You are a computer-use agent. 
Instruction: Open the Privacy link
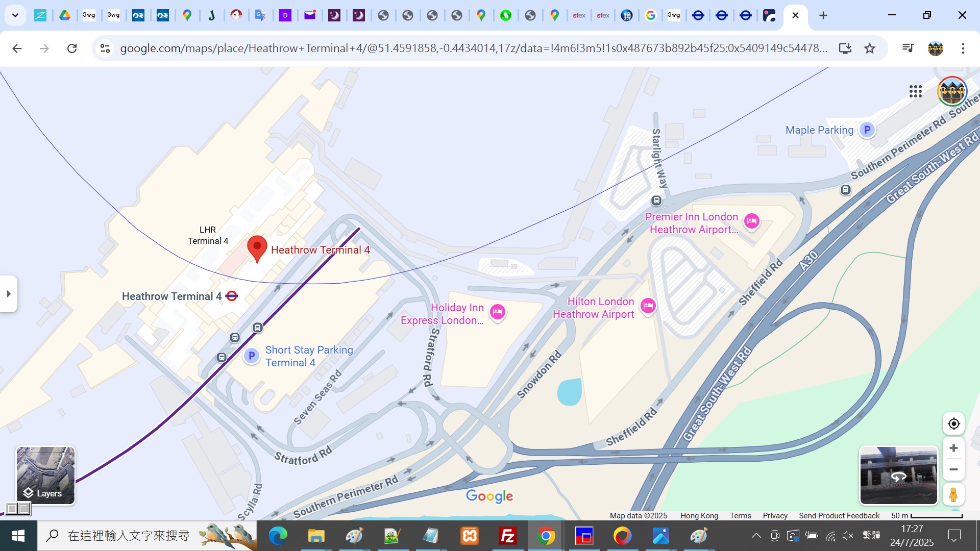coord(775,516)
